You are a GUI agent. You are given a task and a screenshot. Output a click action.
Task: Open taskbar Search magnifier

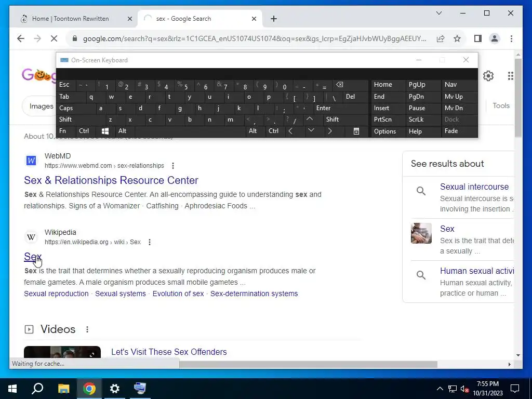pos(37,389)
